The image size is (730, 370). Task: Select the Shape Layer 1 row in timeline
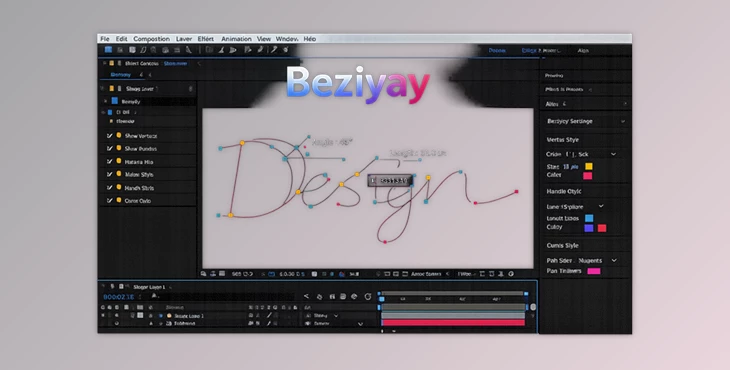[189, 316]
